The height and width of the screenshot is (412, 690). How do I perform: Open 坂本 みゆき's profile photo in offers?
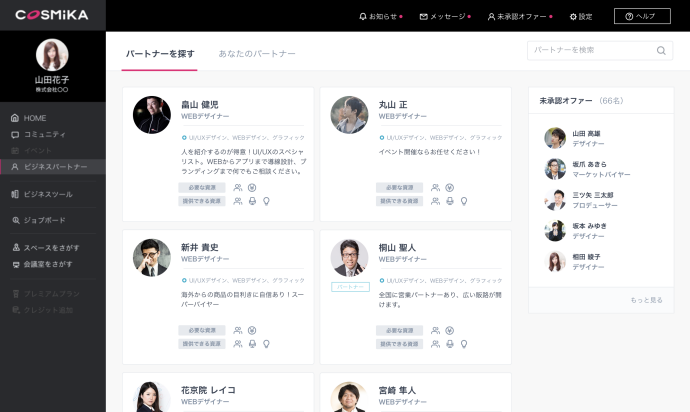tap(555, 231)
